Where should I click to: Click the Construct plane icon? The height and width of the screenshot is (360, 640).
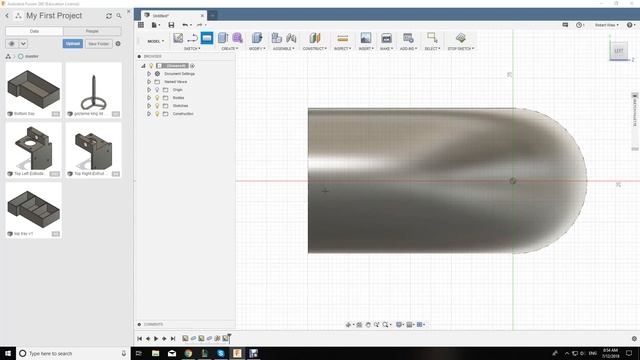click(x=315, y=38)
